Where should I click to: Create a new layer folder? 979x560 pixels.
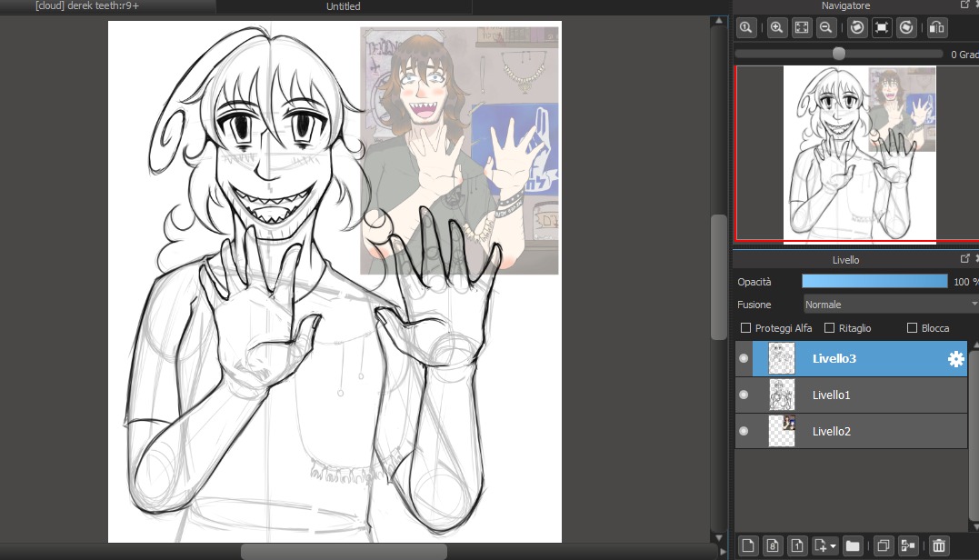click(x=853, y=545)
